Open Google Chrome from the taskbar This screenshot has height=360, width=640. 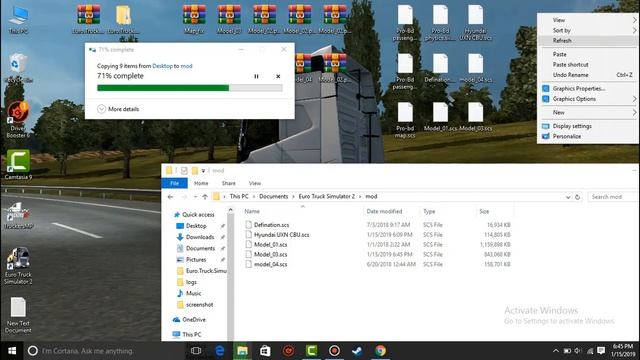coord(380,351)
